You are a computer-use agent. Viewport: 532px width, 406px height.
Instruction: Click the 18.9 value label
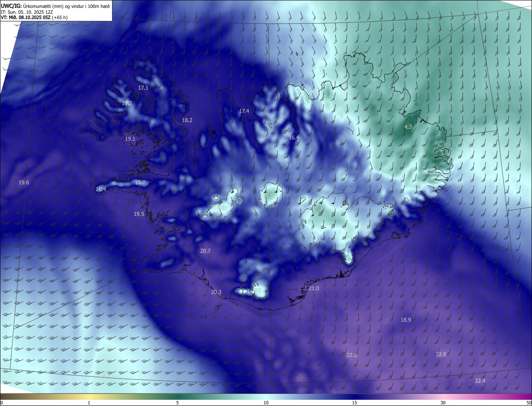pos(406,320)
